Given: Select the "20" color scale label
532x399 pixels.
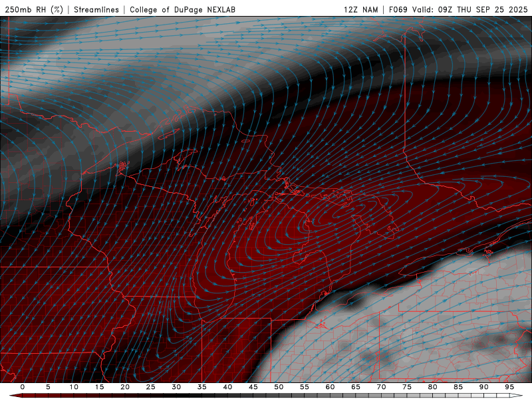Looking at the screenshot, I should [x=125, y=387].
